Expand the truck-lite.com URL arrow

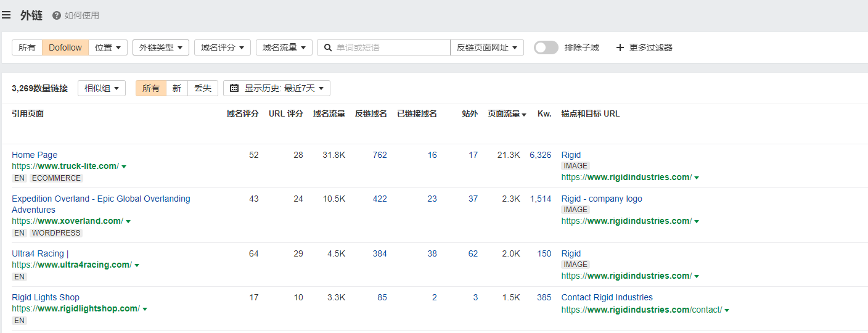(x=124, y=166)
